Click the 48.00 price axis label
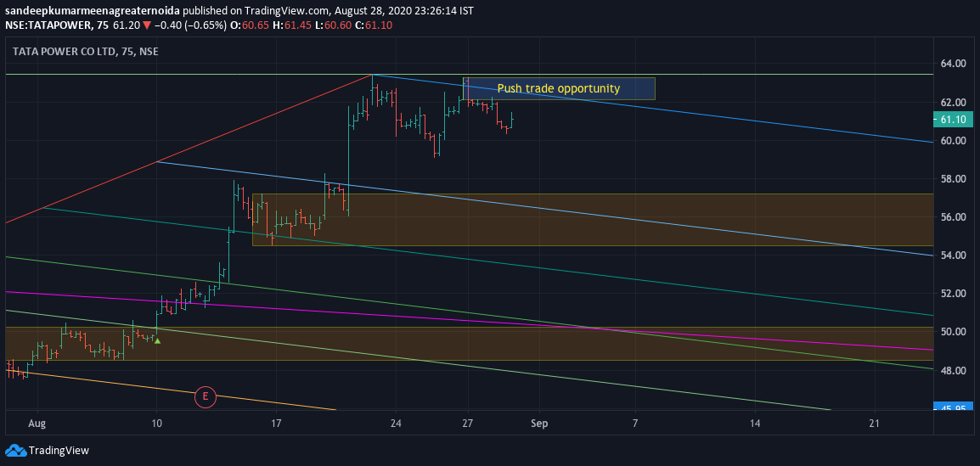Viewport: 980px width, 466px height. [x=954, y=370]
